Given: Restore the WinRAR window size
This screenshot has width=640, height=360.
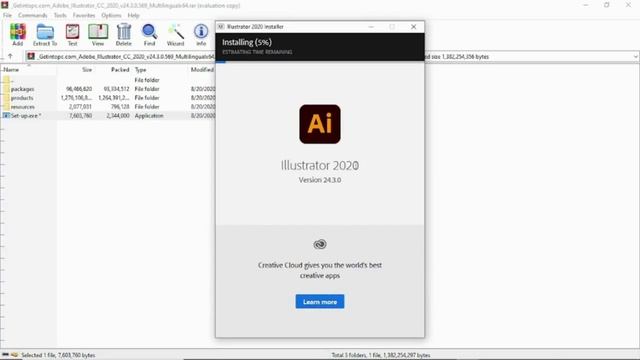Looking at the screenshot, I should 607,5.
